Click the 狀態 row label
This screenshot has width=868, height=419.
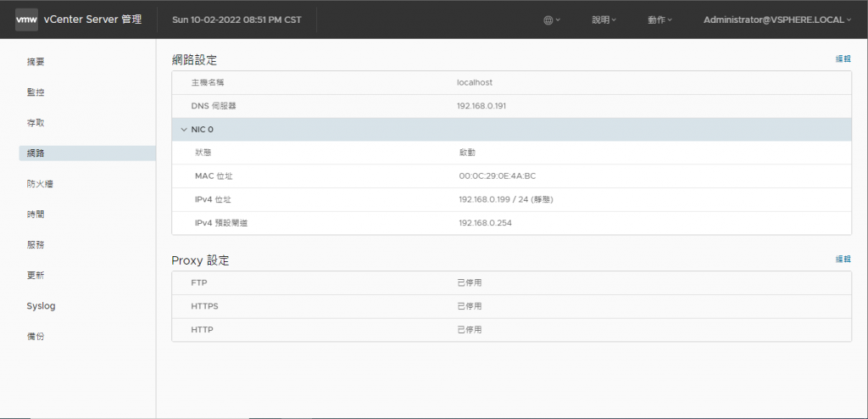203,153
